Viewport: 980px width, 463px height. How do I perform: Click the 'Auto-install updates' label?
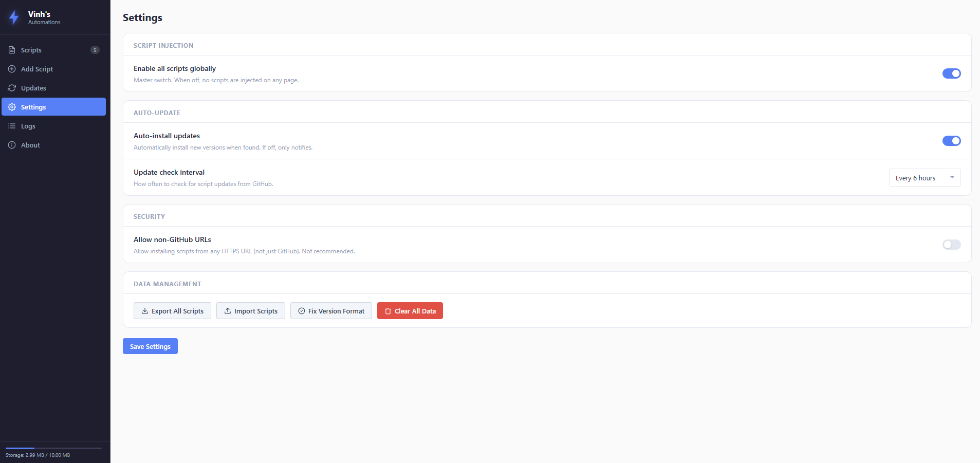(x=167, y=136)
